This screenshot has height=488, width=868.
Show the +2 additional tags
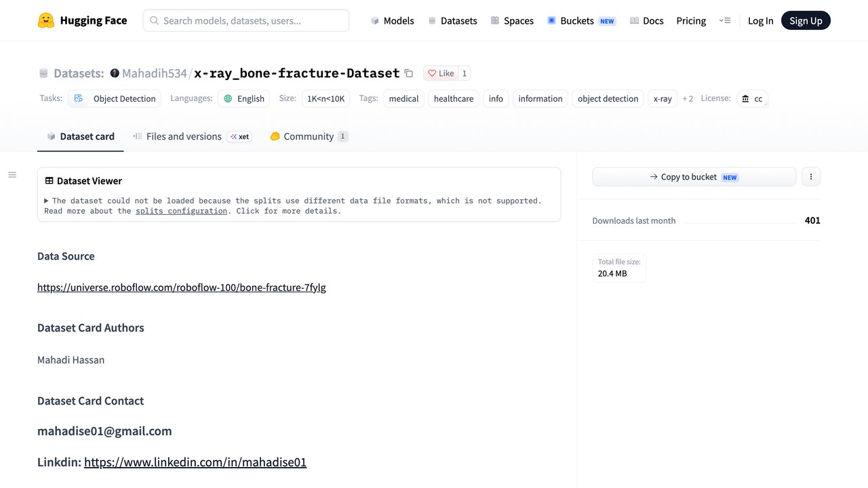click(688, 98)
